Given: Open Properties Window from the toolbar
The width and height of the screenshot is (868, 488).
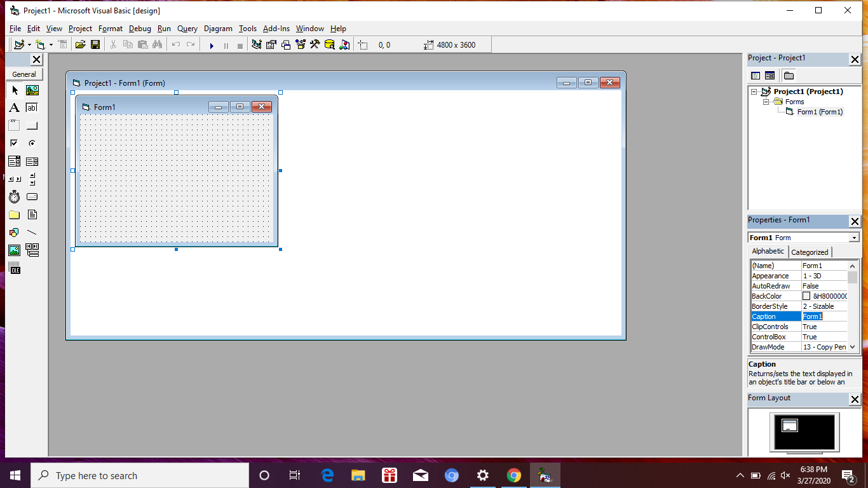Looking at the screenshot, I should click(271, 44).
